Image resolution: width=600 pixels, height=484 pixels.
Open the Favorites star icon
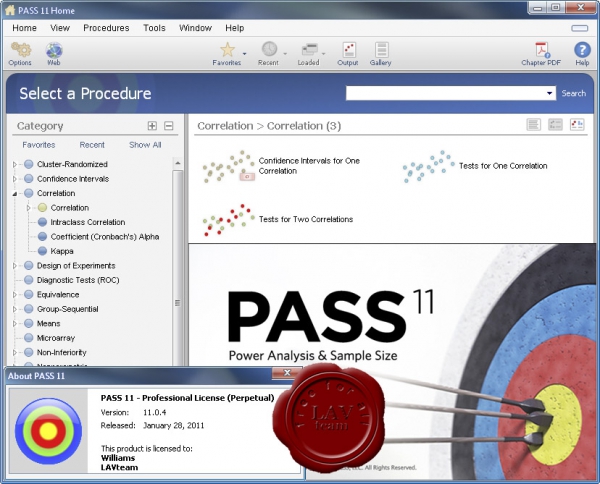[x=227, y=50]
